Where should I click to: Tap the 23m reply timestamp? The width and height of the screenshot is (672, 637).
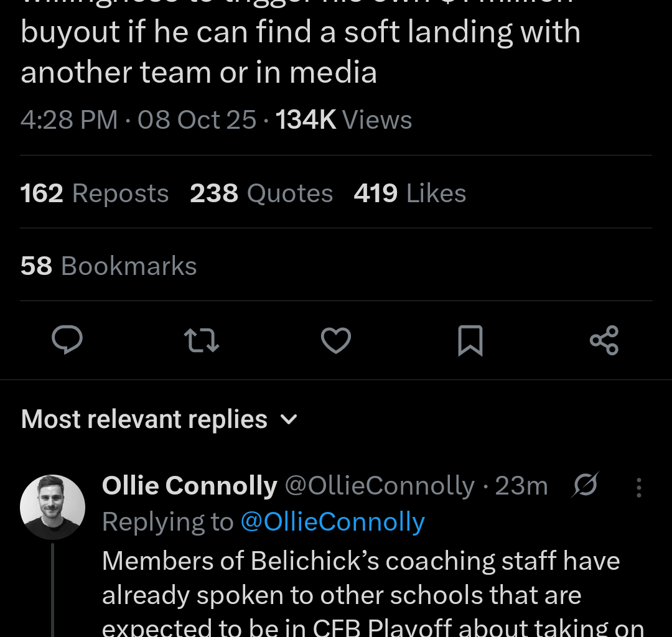tap(521, 486)
